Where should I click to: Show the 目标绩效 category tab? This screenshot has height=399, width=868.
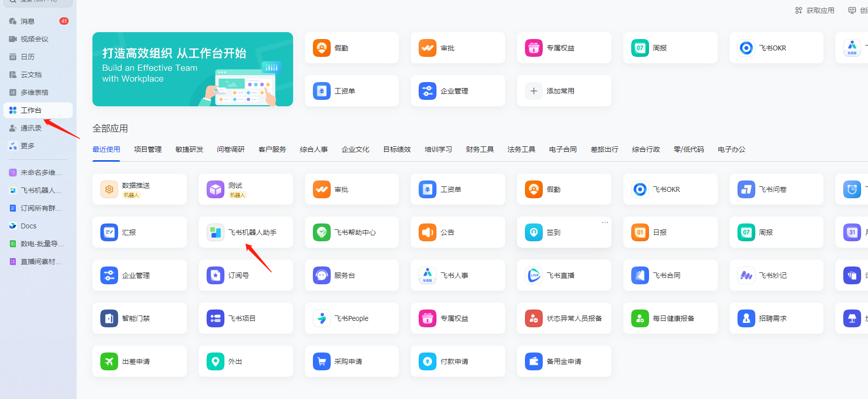pyautogui.click(x=397, y=149)
